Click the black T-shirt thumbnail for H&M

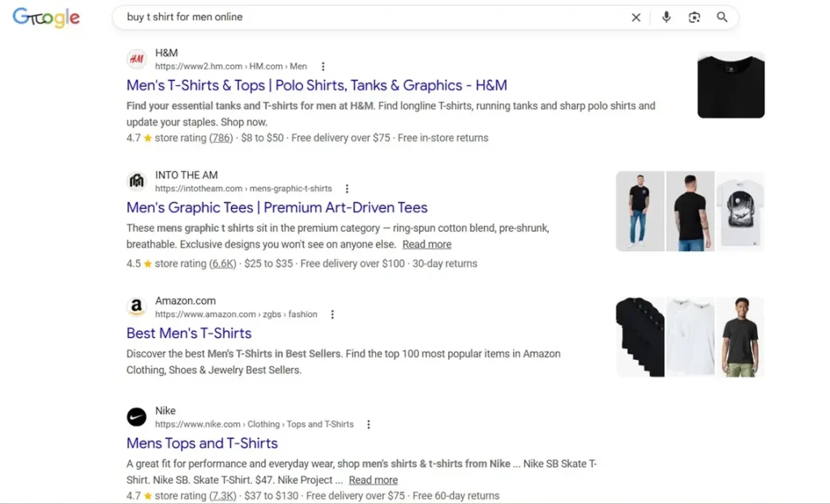point(730,85)
